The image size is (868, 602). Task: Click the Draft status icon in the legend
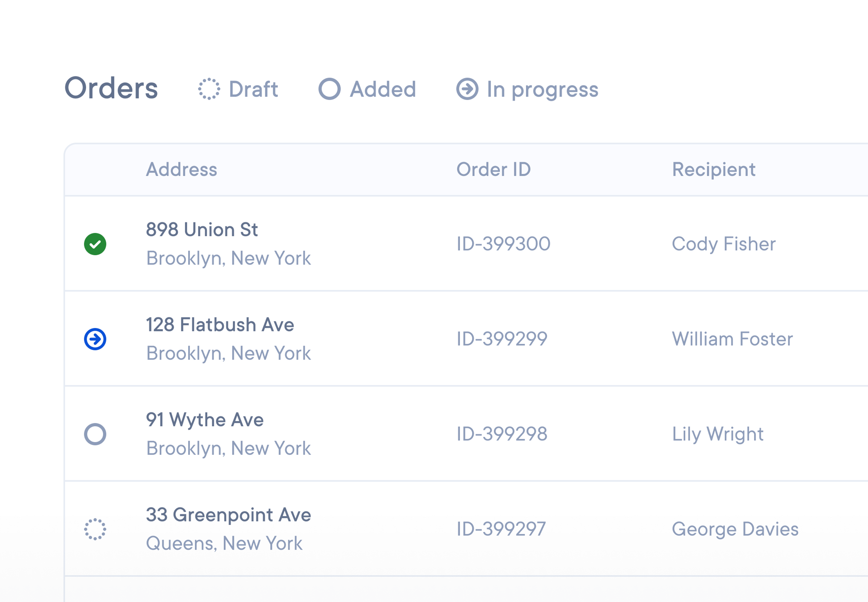coord(209,89)
